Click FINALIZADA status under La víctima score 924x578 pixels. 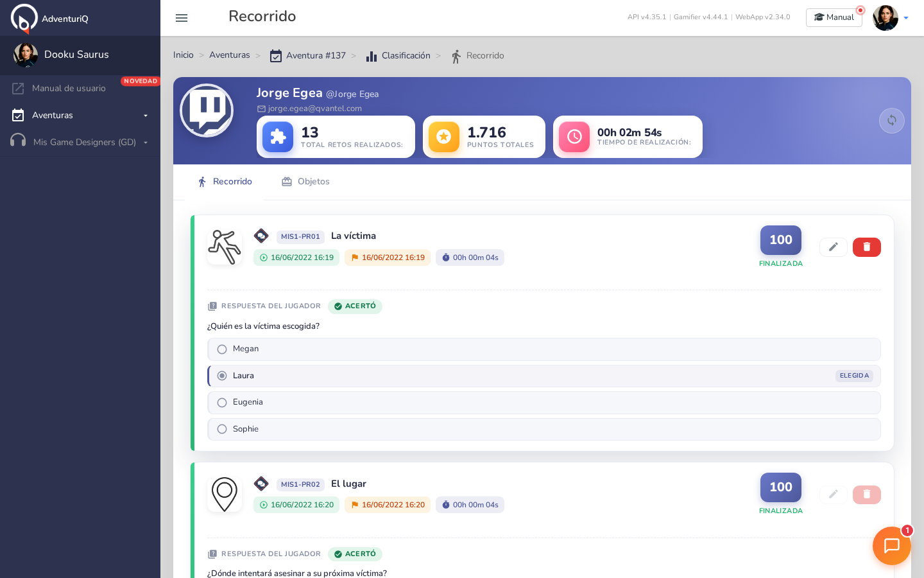click(781, 264)
